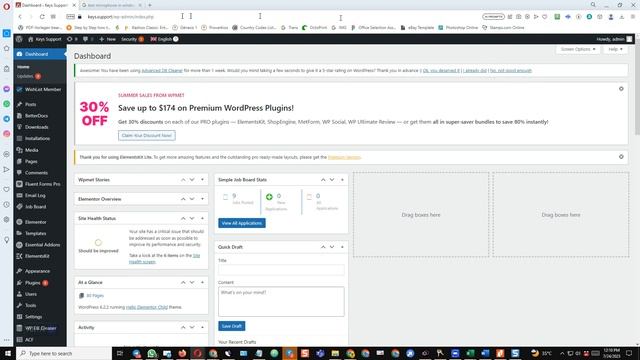
Task: Go back in browser history
Action: [20, 17]
